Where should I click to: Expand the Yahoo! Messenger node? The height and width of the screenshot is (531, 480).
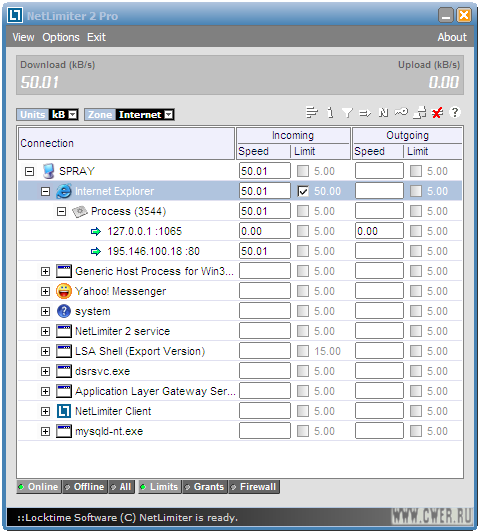[x=45, y=292]
